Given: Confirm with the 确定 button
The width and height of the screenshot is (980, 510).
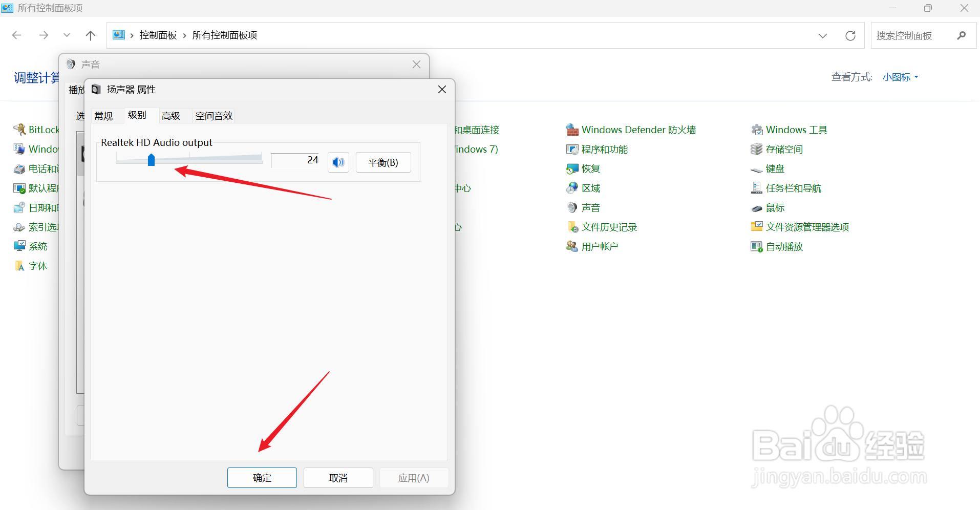Looking at the screenshot, I should pyautogui.click(x=262, y=478).
